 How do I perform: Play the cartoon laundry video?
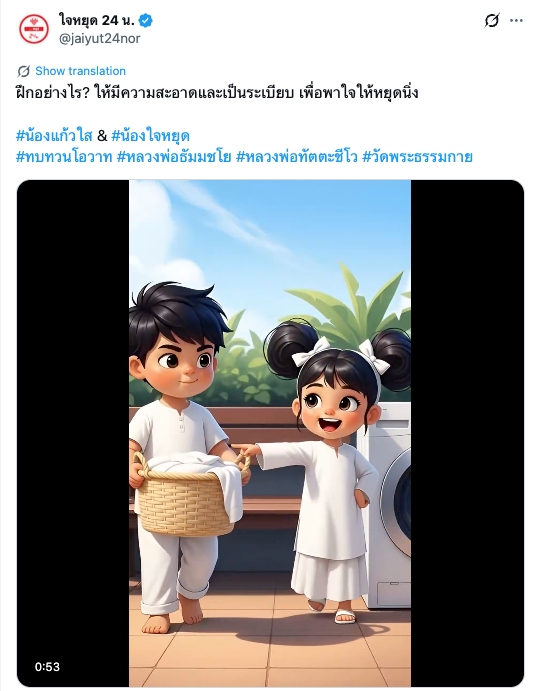270,433
